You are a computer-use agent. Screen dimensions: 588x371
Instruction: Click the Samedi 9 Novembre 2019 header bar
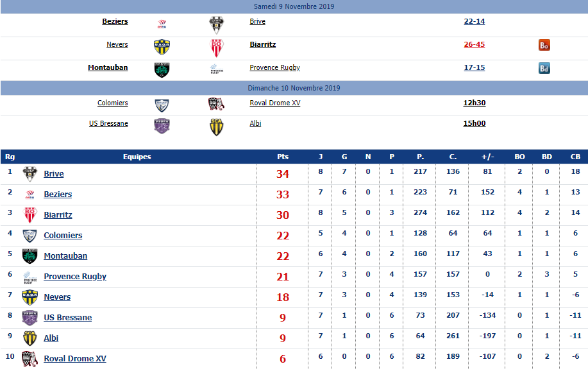coord(294,6)
